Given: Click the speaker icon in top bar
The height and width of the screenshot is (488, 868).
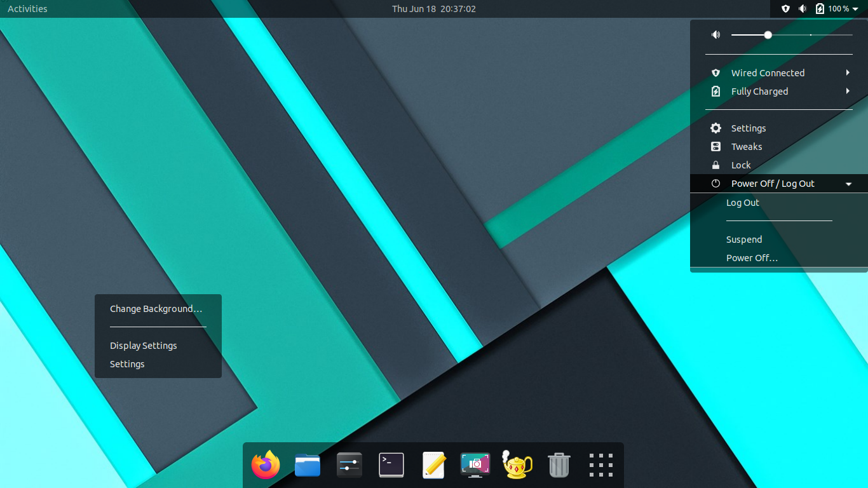Looking at the screenshot, I should tap(803, 9).
